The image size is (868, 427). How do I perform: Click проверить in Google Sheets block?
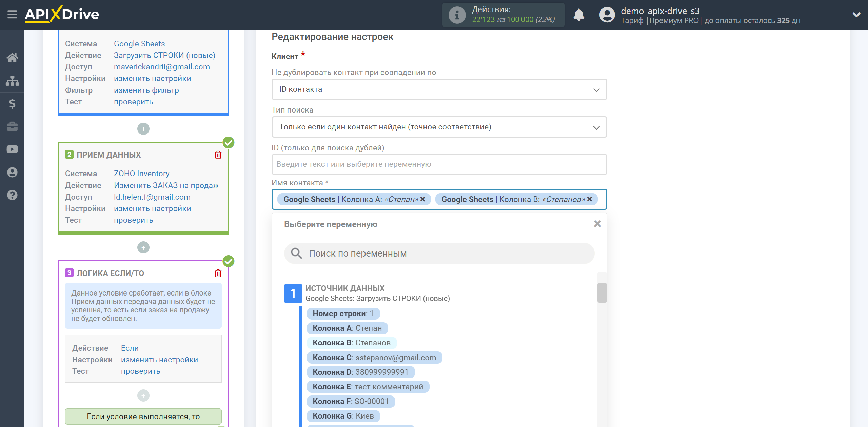[133, 102]
